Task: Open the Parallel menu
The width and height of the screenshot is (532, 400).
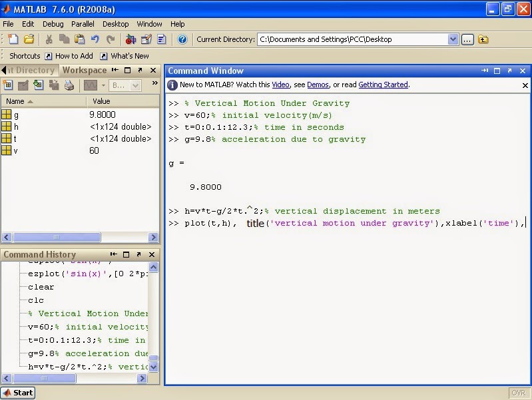Action: [x=83, y=24]
